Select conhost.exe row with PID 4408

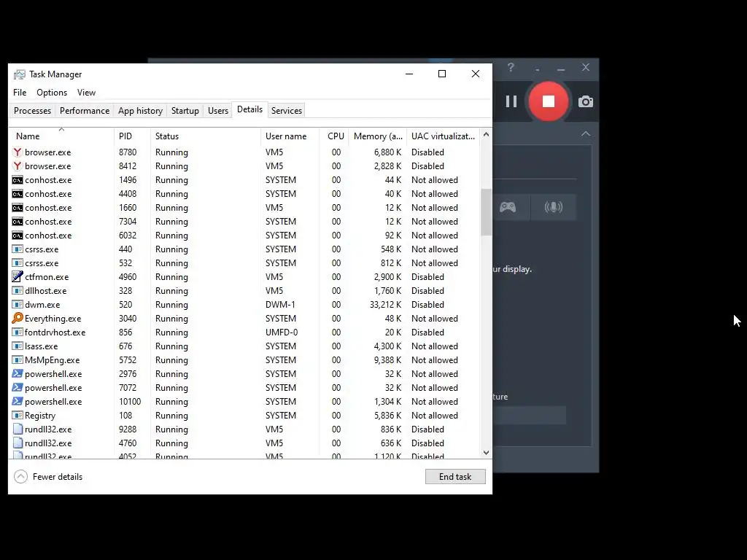pyautogui.click(x=245, y=194)
